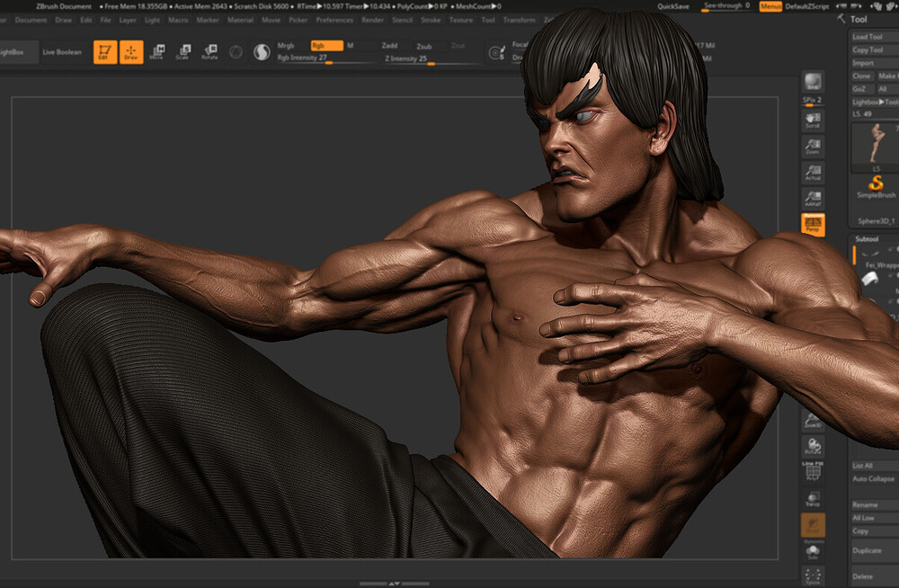Select the Move transform tool
This screenshot has height=588, width=899.
click(x=156, y=52)
